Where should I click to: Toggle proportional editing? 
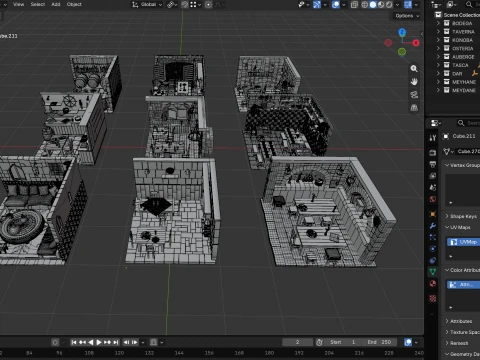pyautogui.click(x=209, y=5)
